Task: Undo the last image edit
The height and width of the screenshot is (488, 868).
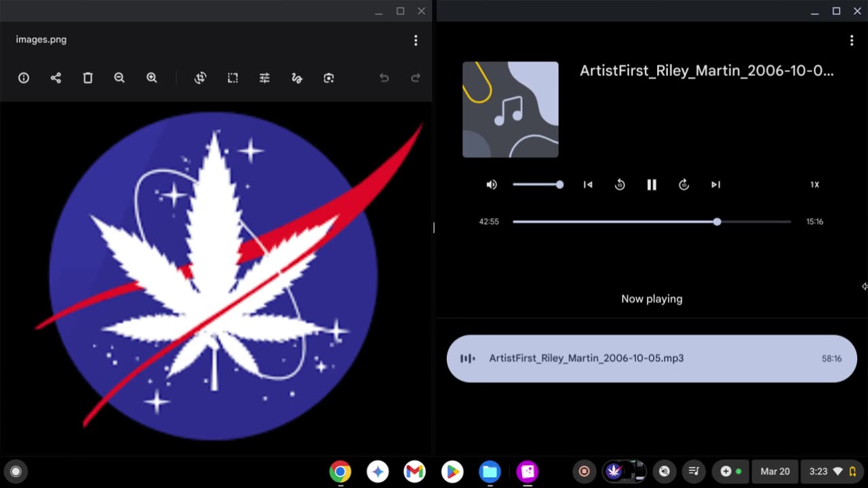Action: [384, 78]
